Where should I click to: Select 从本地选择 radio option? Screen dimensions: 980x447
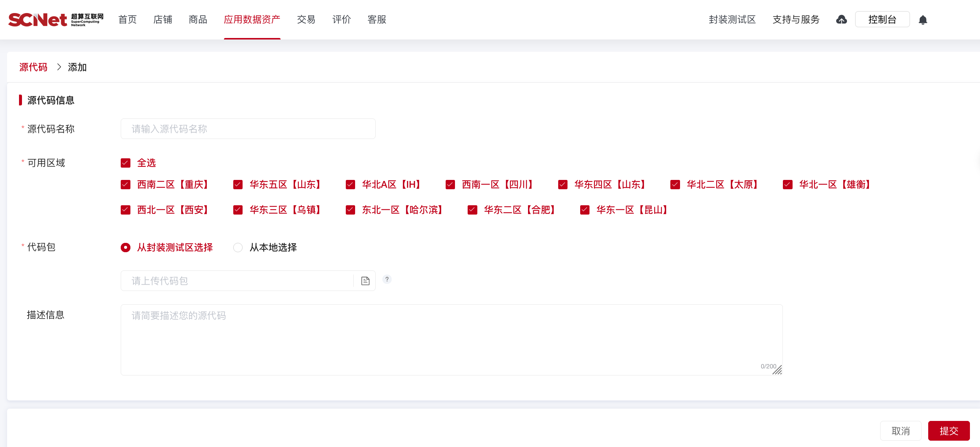click(238, 248)
